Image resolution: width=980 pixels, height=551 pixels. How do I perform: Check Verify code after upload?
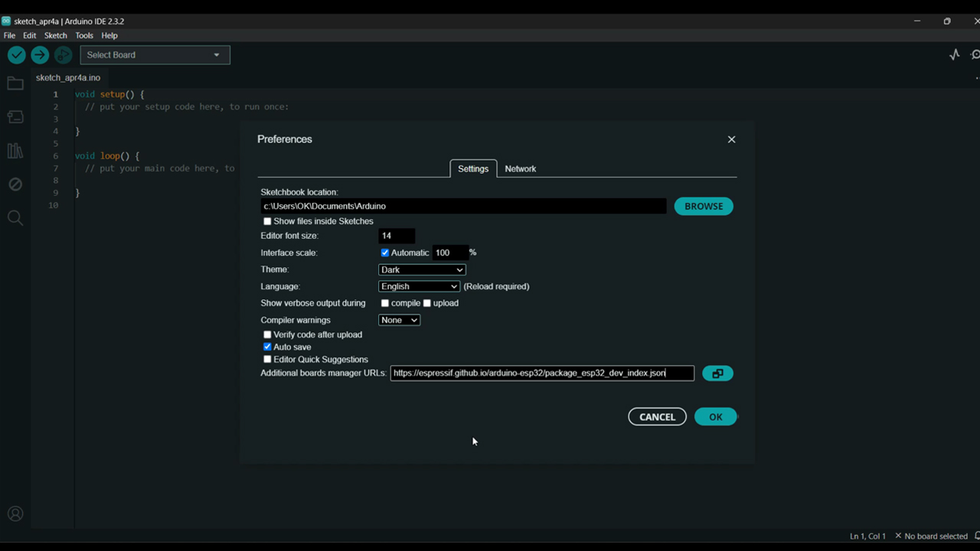(x=267, y=334)
